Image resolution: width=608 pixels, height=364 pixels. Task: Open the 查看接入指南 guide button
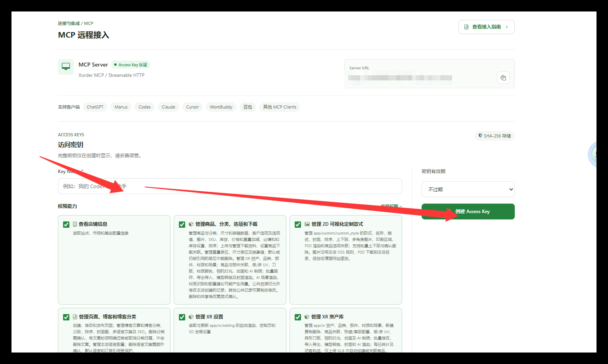click(486, 27)
